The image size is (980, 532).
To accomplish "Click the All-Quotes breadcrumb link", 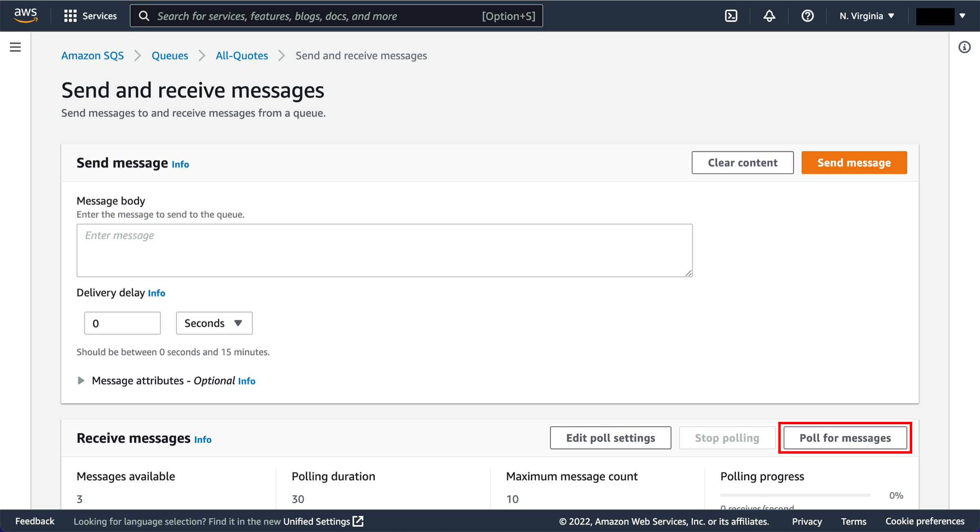I will pos(242,56).
